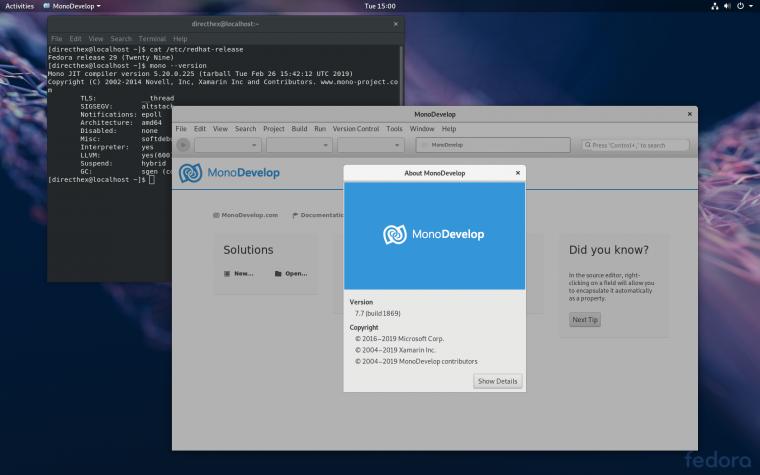This screenshot has width=760, height=475.
Task: Click the '7.7 (build 1869)' version text
Action: pyautogui.click(x=378, y=313)
